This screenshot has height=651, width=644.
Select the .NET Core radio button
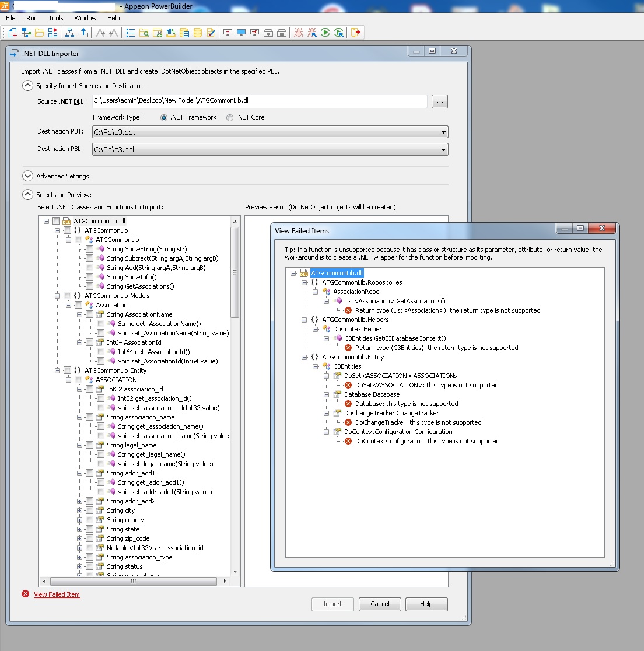230,118
